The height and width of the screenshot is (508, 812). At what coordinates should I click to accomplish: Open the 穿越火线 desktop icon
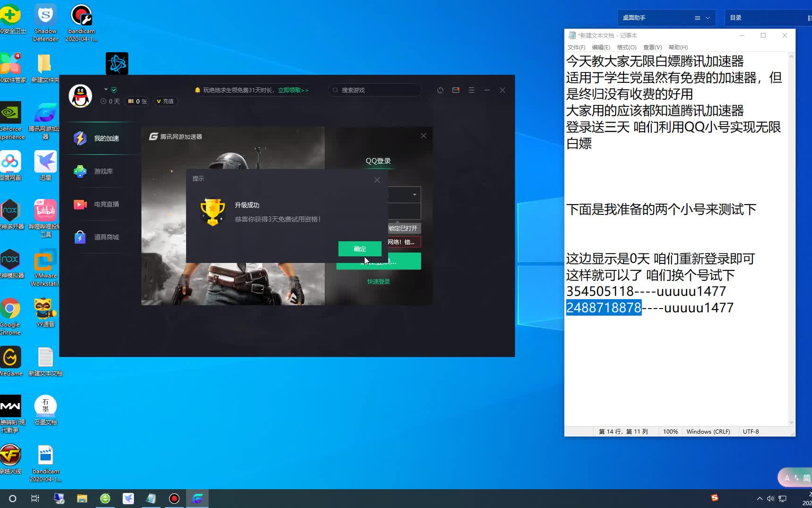tap(10, 459)
